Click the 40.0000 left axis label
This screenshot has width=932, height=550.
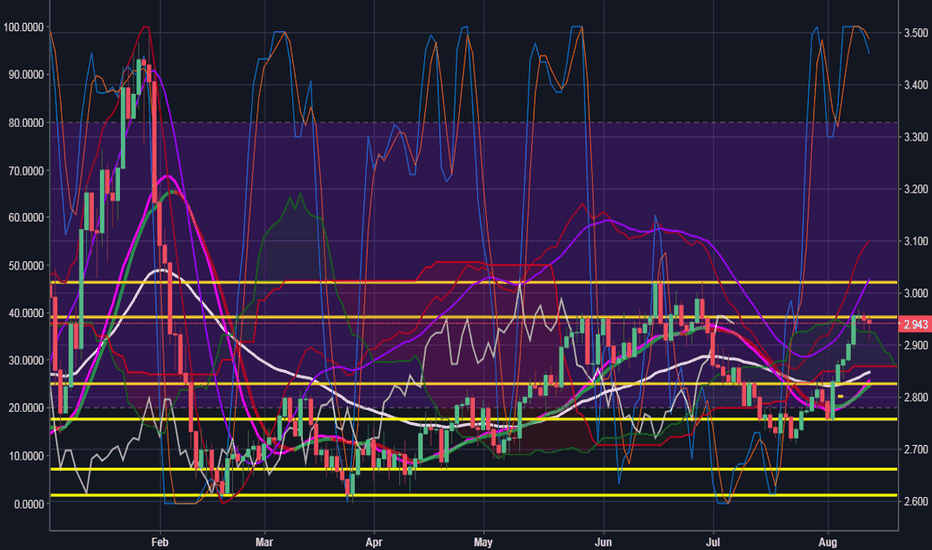tap(25, 313)
